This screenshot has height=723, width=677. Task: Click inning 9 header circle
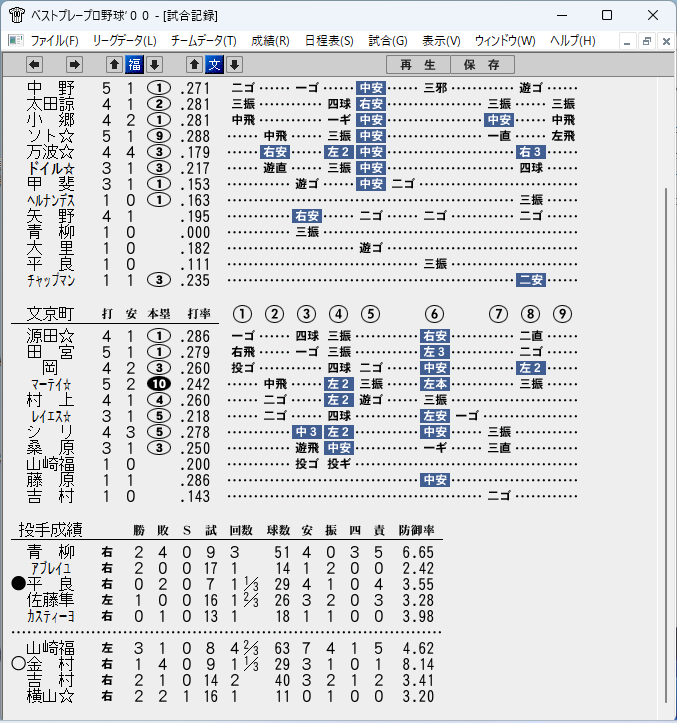[x=562, y=314]
